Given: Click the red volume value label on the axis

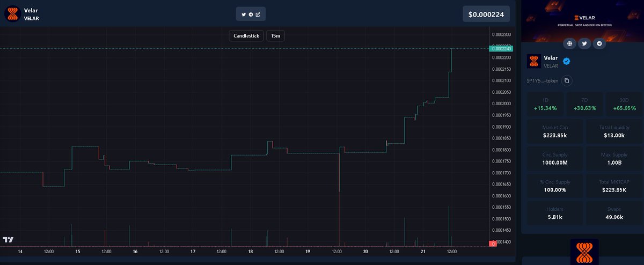Looking at the screenshot, I should [493, 244].
